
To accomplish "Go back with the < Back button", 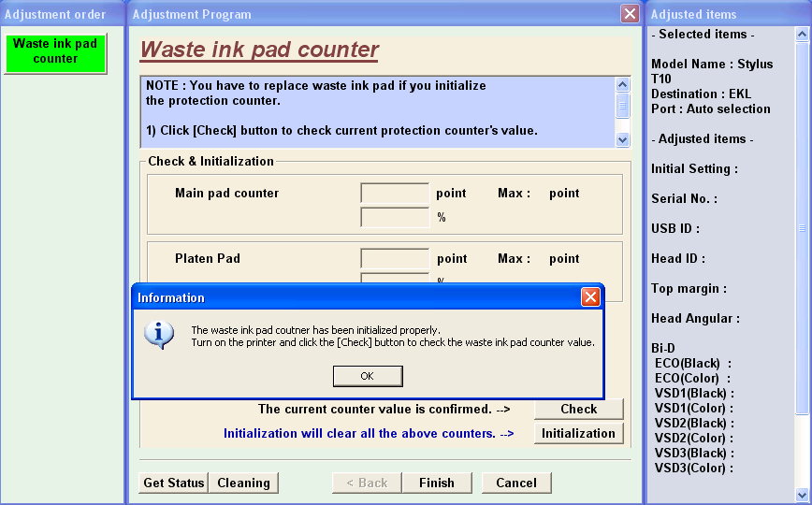I will click(367, 483).
